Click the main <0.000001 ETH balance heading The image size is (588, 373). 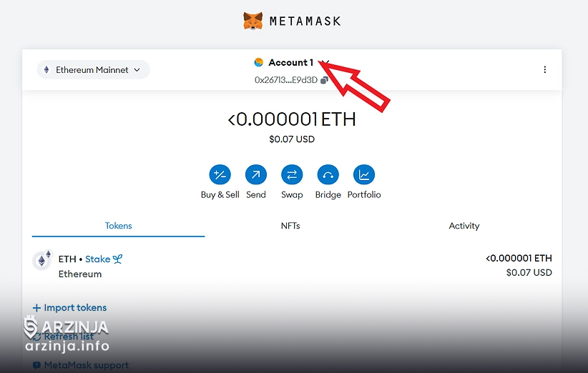click(292, 119)
